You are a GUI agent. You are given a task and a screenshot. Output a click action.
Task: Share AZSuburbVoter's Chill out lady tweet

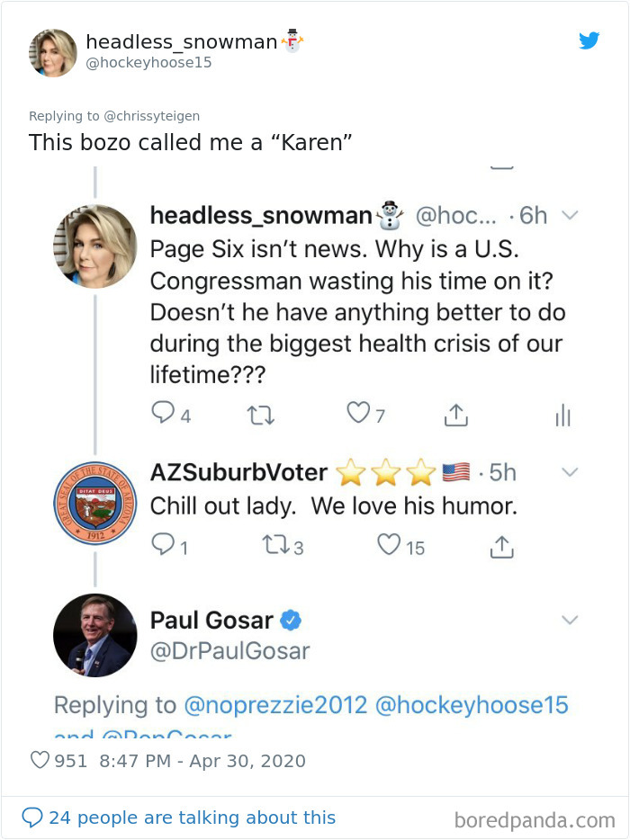(x=502, y=547)
